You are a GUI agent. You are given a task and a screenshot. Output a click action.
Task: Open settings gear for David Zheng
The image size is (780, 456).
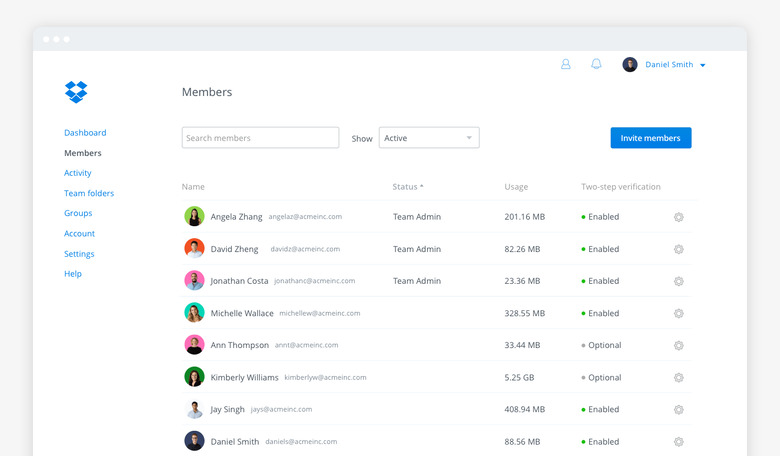[679, 249]
